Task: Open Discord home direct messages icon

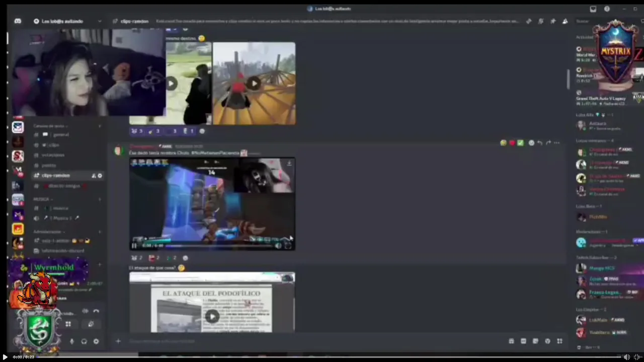Action: pyautogui.click(x=18, y=21)
